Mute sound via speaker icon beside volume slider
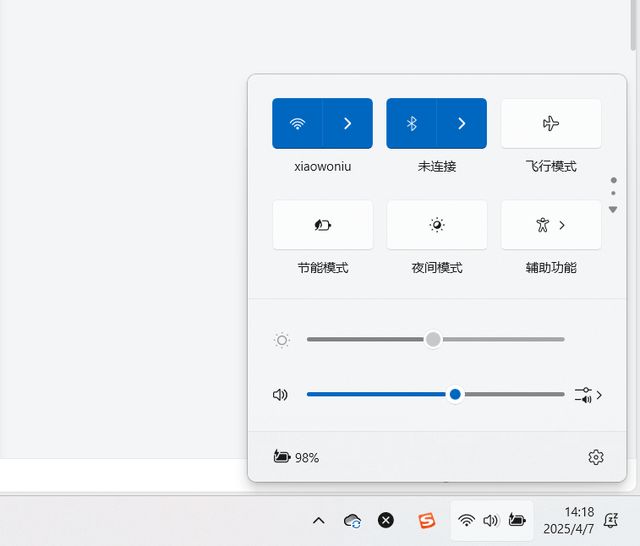640x546 pixels. pos(280,395)
